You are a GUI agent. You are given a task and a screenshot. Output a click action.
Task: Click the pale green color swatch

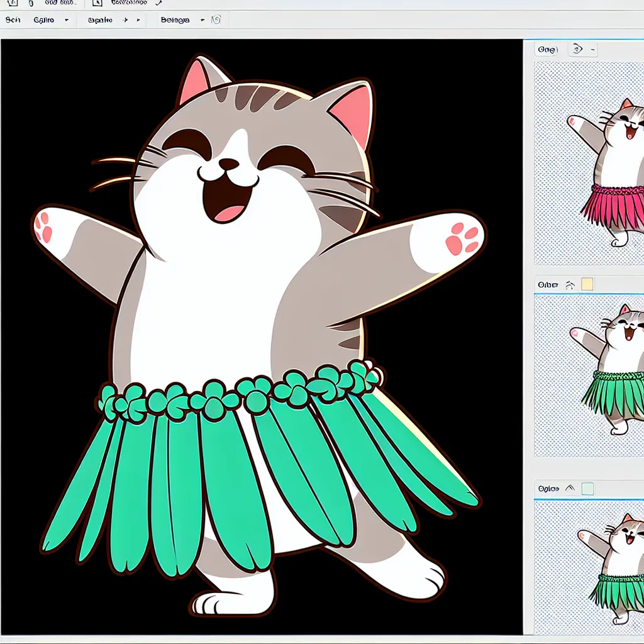tap(587, 489)
